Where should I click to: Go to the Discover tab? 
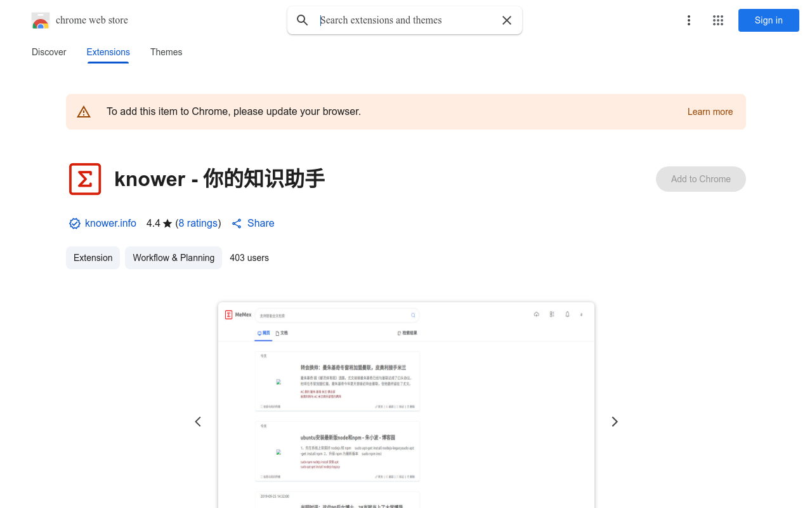click(49, 52)
